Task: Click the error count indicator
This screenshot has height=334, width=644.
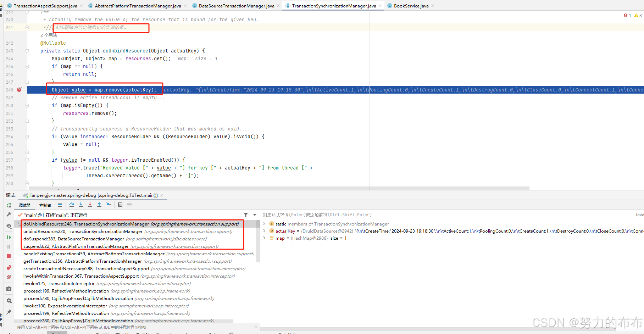Action: point(627,15)
